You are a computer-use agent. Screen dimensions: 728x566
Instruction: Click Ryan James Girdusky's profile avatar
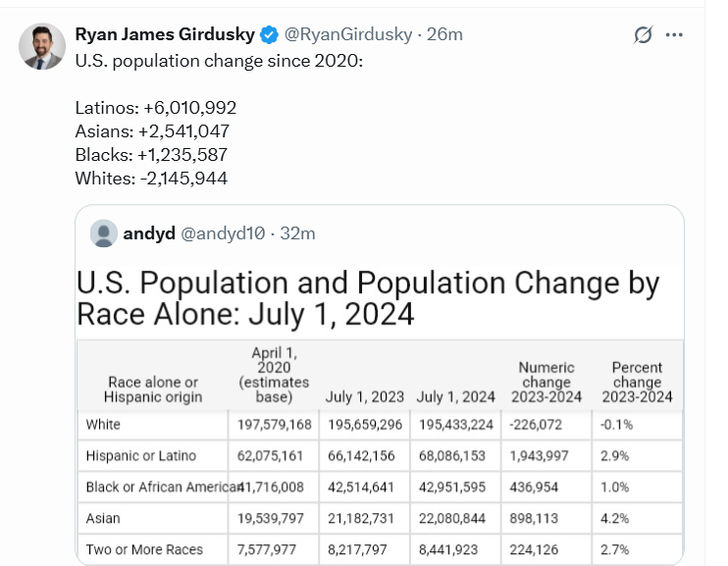43,46
